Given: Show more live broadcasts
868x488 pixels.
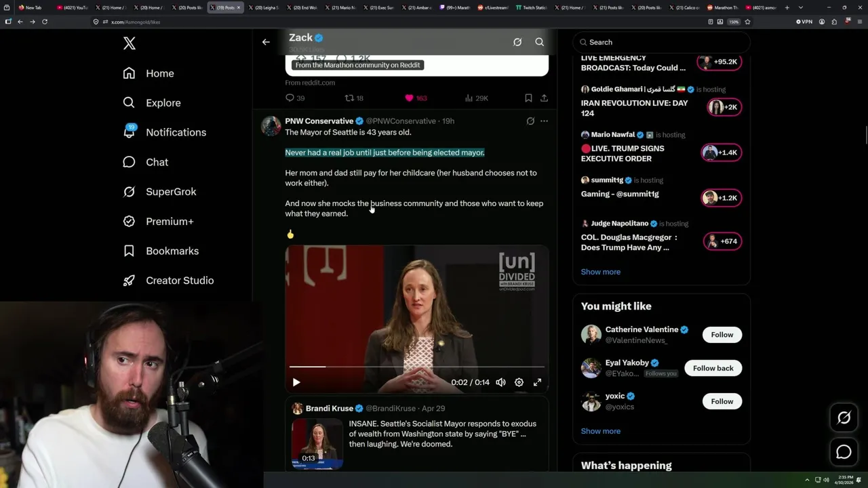Looking at the screenshot, I should tap(600, 272).
